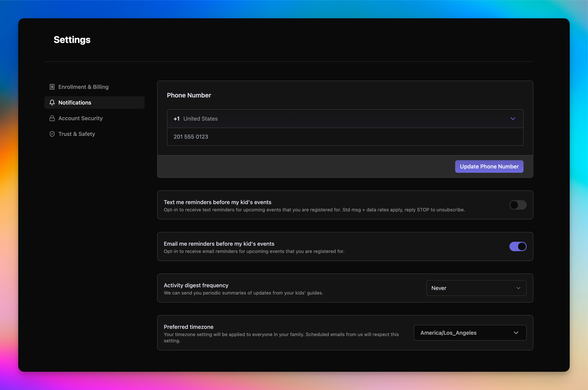The height and width of the screenshot is (390, 588).
Task: Enable text reminders for kid's events
Action: click(x=518, y=205)
